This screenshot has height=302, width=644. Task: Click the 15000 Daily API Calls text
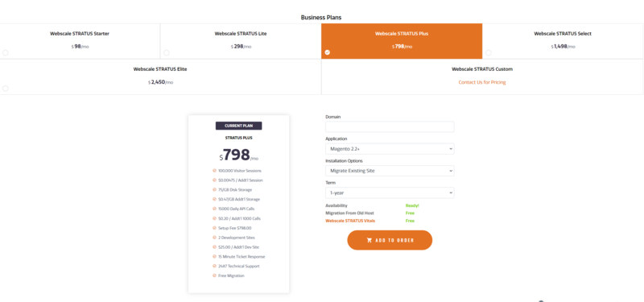[237, 209]
